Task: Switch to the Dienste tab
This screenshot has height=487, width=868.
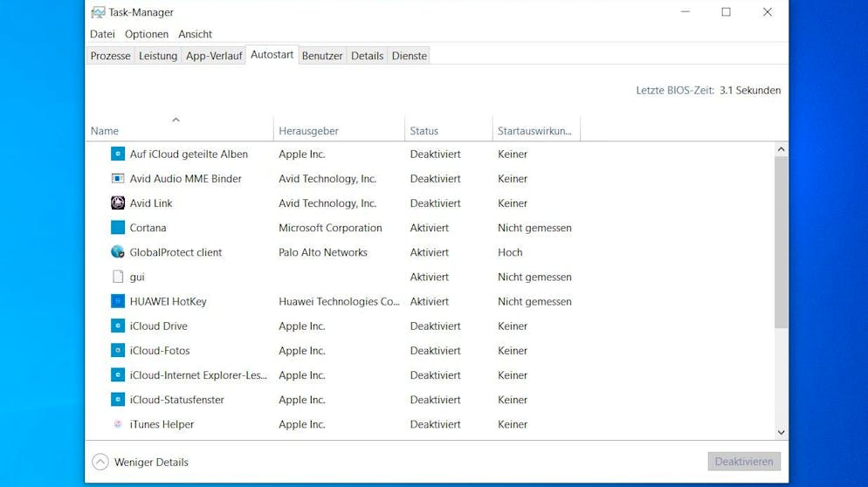Action: click(410, 56)
